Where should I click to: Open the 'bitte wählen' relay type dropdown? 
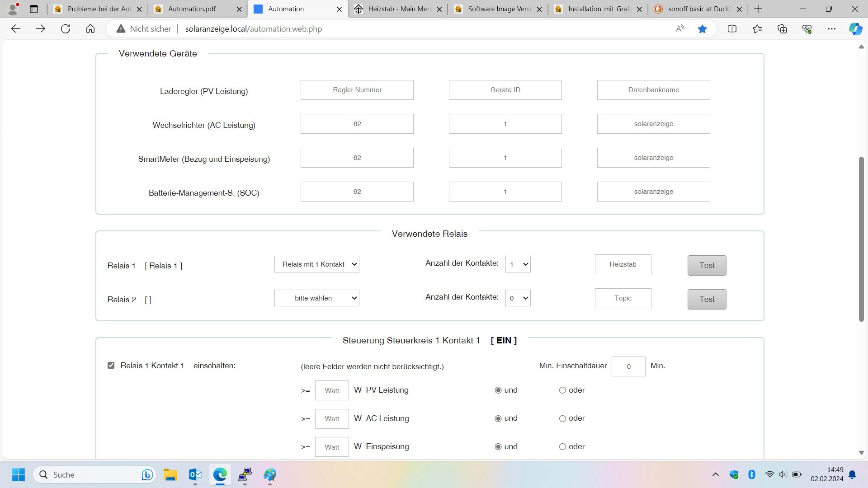click(x=316, y=298)
